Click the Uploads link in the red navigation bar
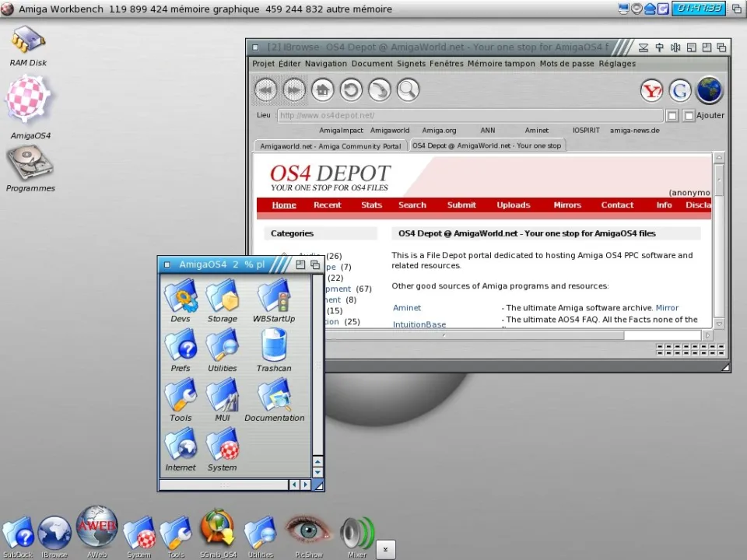The width and height of the screenshot is (747, 560). pos(514,205)
